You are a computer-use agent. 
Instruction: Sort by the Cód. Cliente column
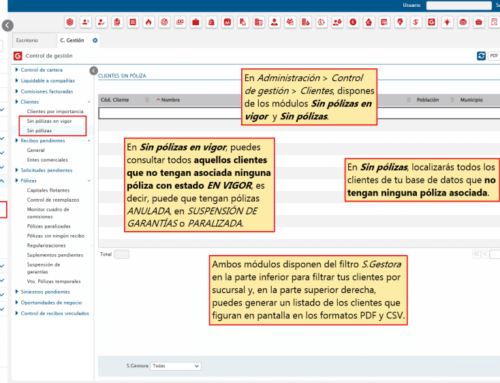(115, 100)
